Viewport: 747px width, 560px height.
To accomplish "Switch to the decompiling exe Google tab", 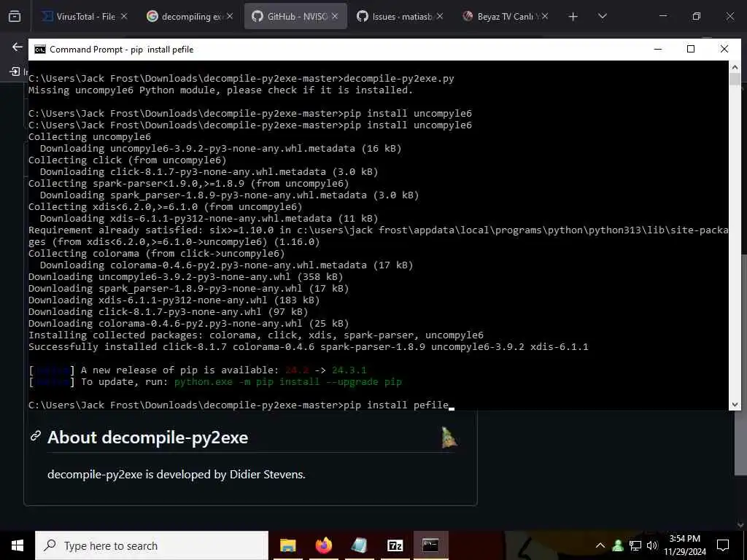I will click(x=190, y=16).
